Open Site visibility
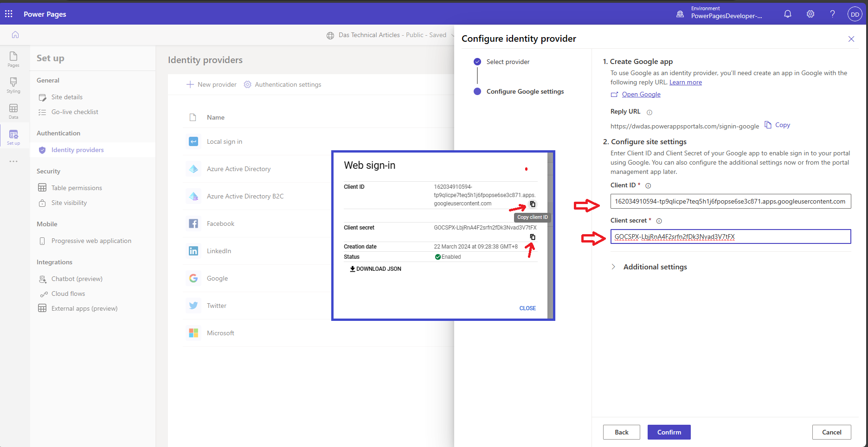The height and width of the screenshot is (447, 868). point(69,203)
